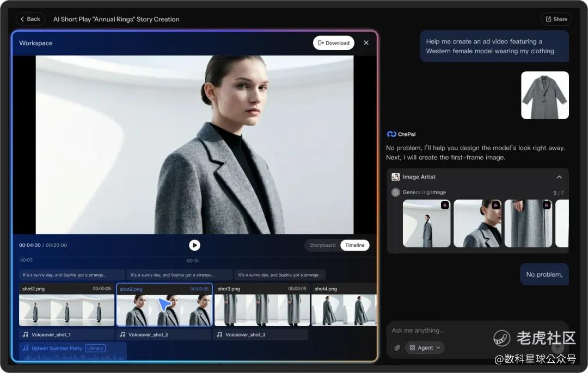Screen dimensions: 588x373
Task: Click badge icon on third generated image
Action: pyautogui.click(x=547, y=205)
